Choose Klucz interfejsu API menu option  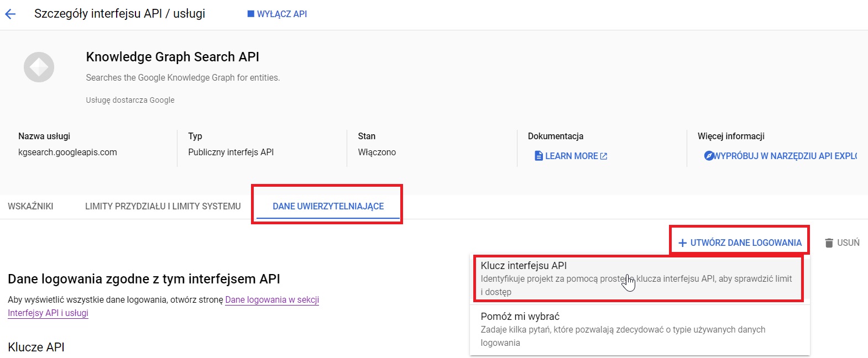640,278
